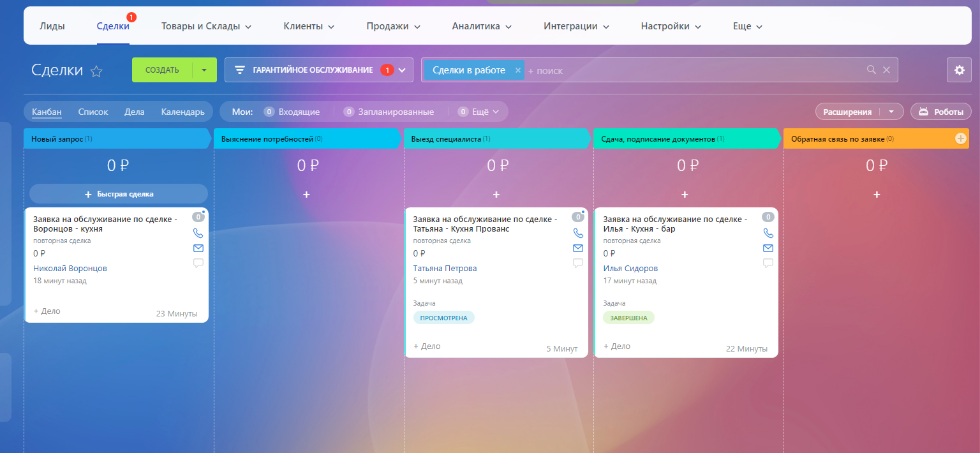Clear search with the X icon
Screen dimensions: 980x453
click(886, 70)
